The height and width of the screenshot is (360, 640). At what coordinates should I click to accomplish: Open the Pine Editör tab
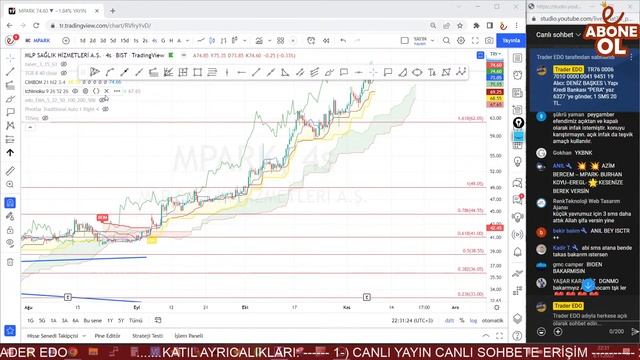107,336
